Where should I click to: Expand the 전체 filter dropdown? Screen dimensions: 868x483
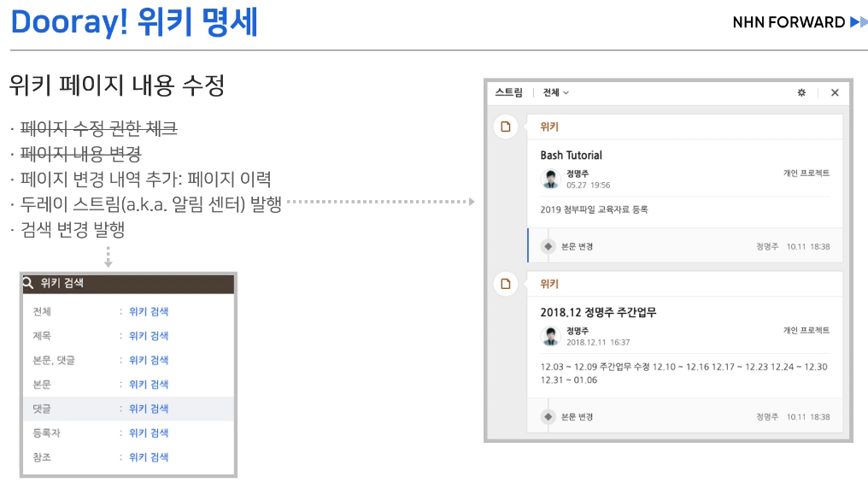click(556, 92)
